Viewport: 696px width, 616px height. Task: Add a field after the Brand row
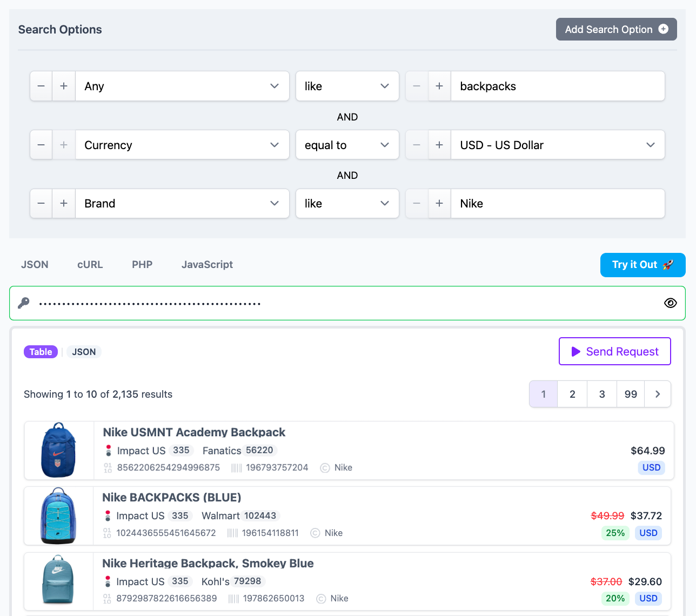(x=64, y=203)
